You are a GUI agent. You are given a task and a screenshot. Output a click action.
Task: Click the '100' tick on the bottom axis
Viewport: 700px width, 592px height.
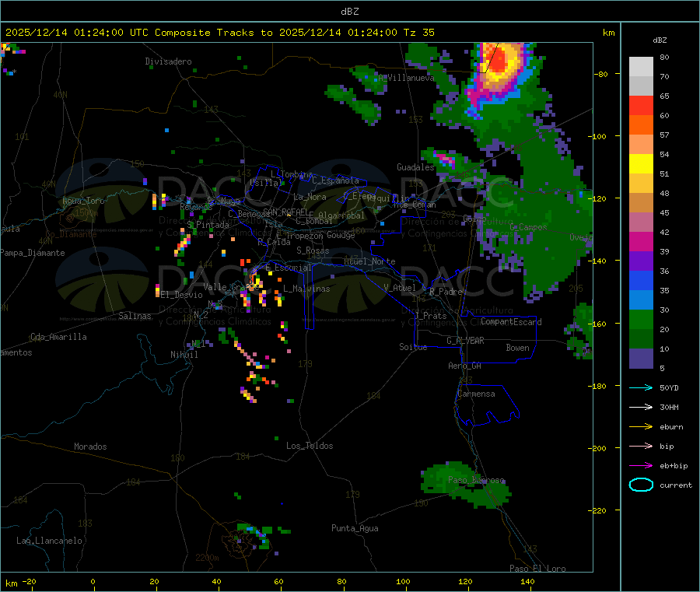(x=403, y=581)
